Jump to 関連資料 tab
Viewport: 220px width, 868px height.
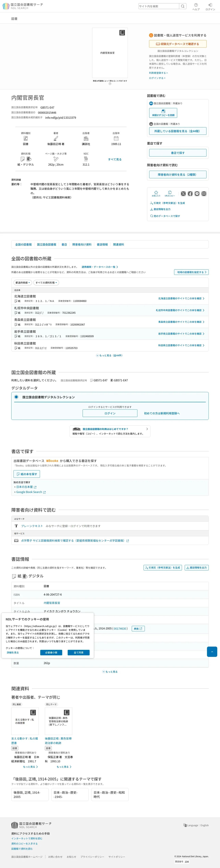click(119, 244)
